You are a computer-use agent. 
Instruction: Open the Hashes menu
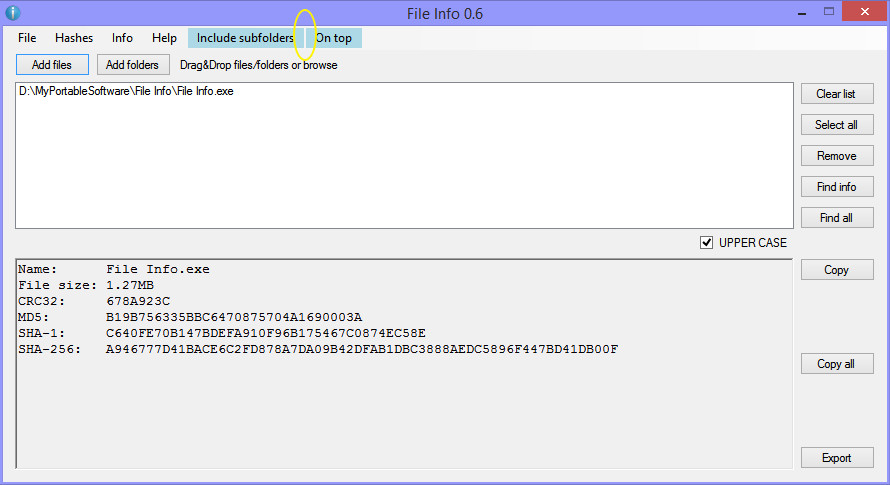click(74, 38)
